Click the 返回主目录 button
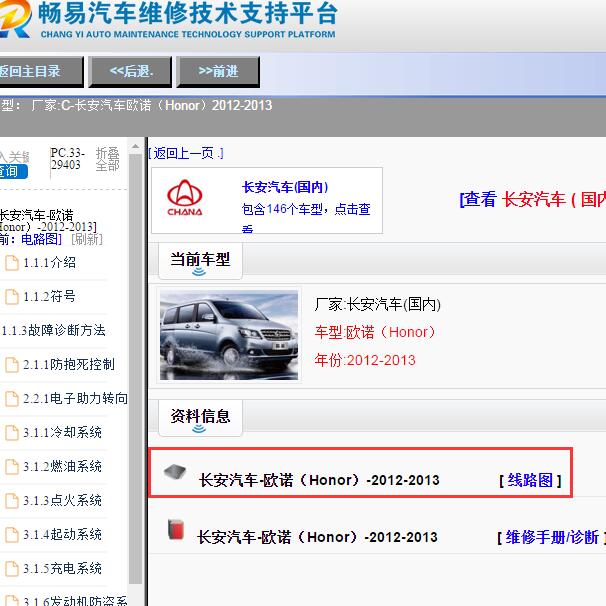 (x=40, y=71)
